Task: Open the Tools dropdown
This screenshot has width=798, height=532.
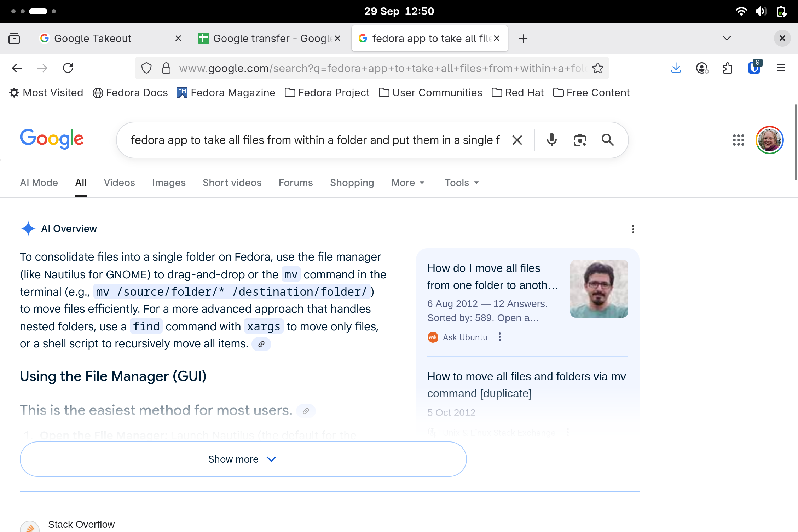Action: pyautogui.click(x=461, y=183)
